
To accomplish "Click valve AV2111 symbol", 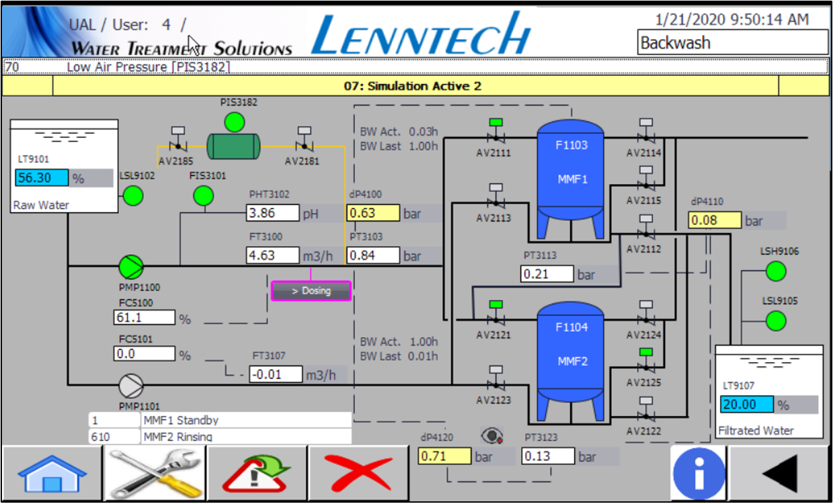I will pos(495,132).
